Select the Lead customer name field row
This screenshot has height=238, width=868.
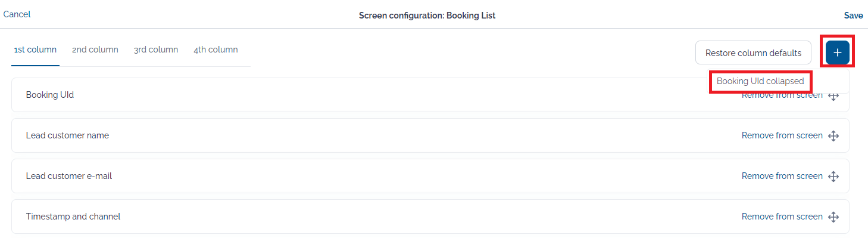coord(430,135)
